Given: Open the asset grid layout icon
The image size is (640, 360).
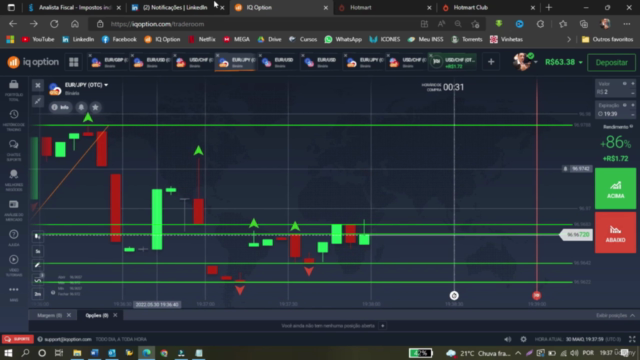Looking at the screenshot, I should 73,62.
